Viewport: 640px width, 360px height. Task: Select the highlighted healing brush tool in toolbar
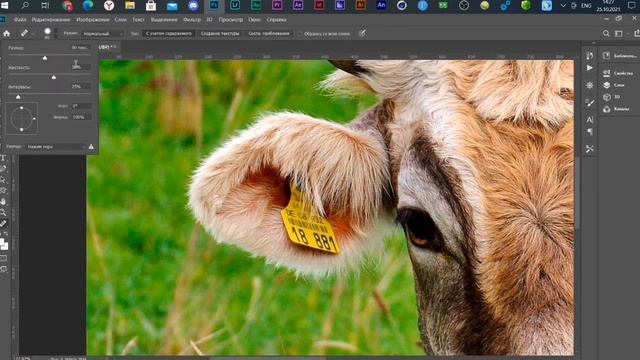click(x=3, y=223)
